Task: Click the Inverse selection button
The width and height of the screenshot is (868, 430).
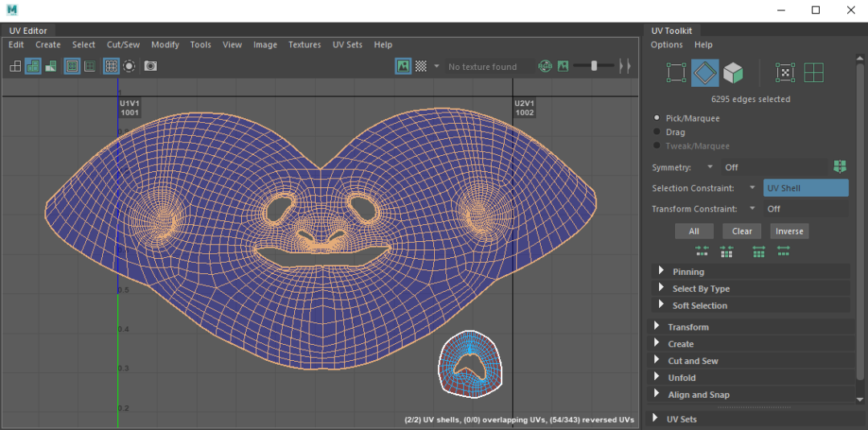Action: [x=789, y=231]
